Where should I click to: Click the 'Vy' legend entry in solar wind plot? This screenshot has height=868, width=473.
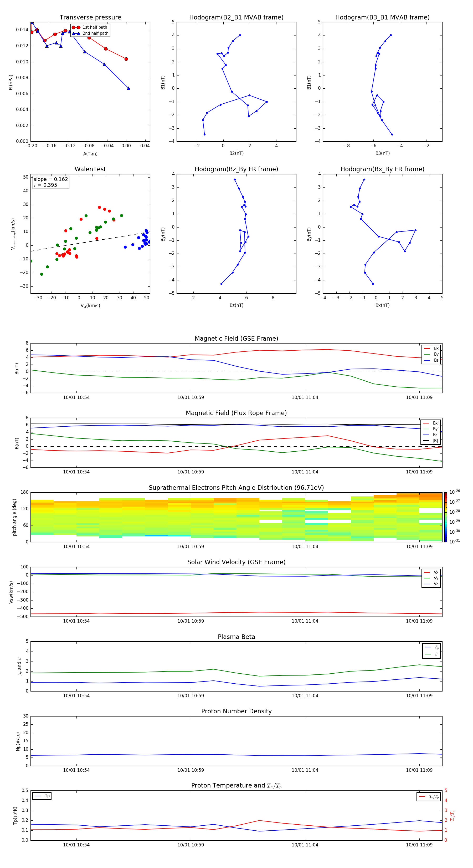pyautogui.click(x=431, y=578)
